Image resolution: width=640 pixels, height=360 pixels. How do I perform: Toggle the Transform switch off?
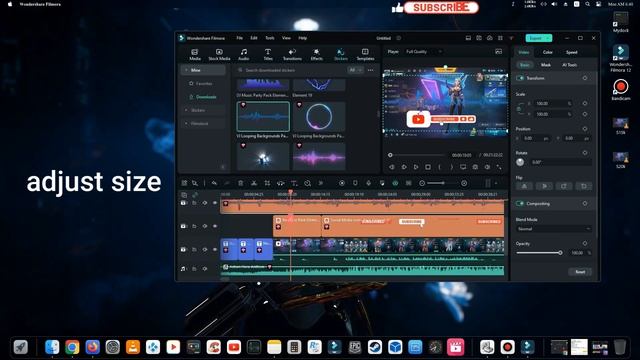coord(520,78)
